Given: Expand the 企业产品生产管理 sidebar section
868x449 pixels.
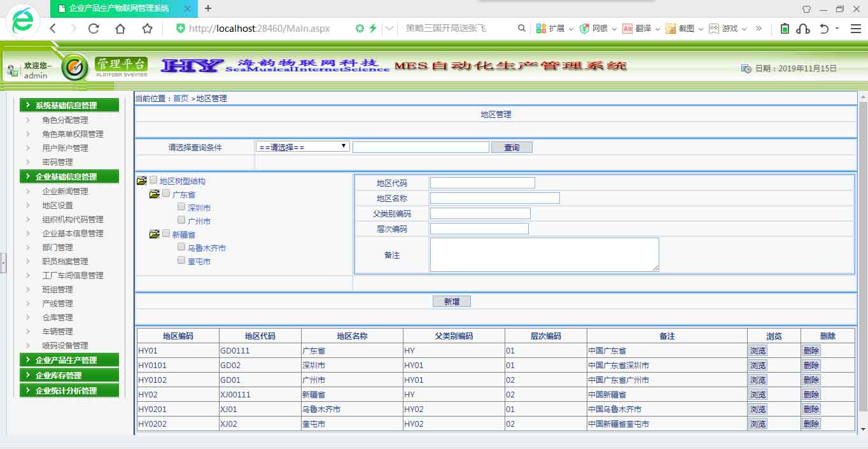Looking at the screenshot, I should click(x=69, y=360).
